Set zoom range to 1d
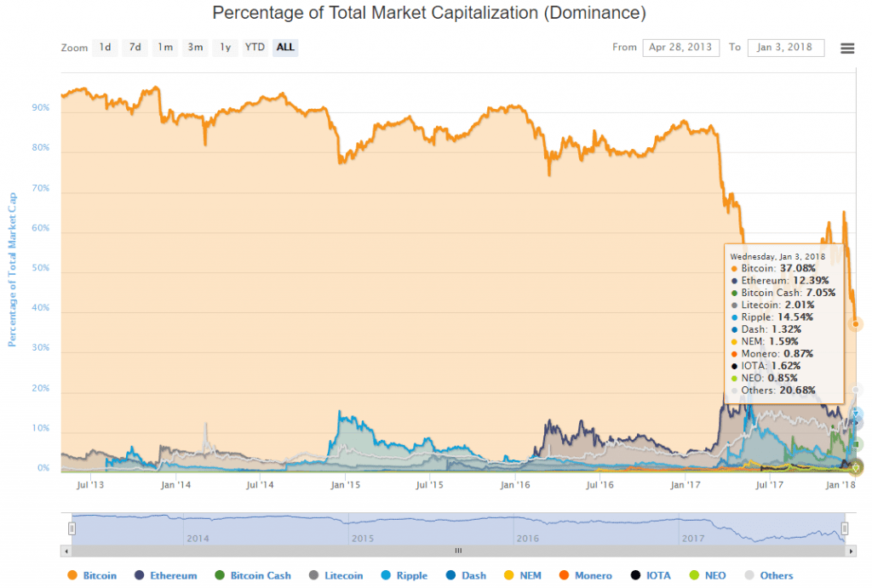This screenshot has height=588, width=872. pos(105,48)
